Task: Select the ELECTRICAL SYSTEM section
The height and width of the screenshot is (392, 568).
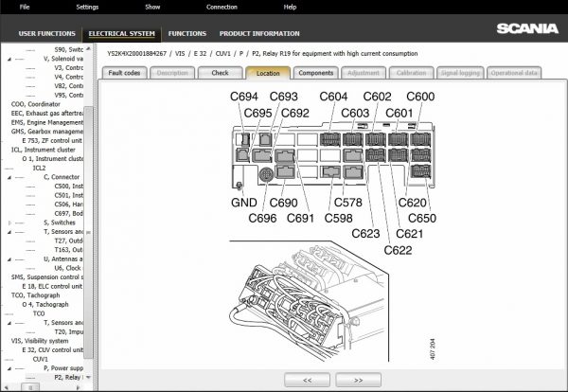Action: coord(122,34)
